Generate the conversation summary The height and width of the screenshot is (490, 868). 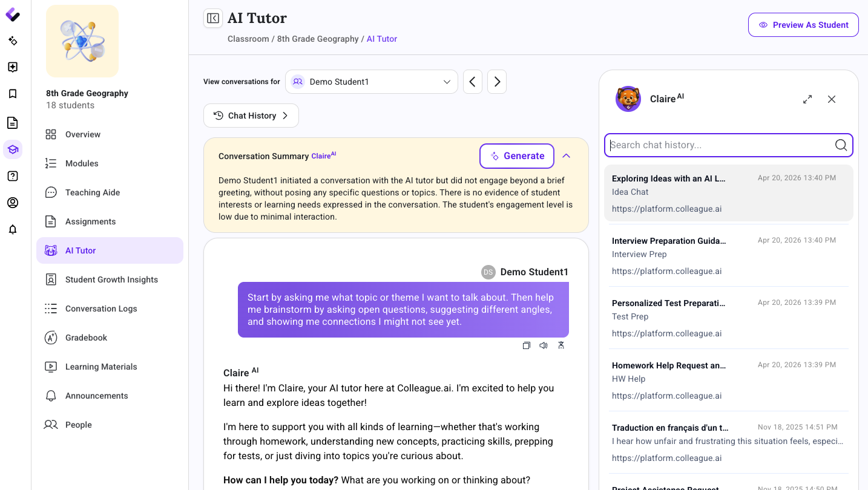[517, 156]
